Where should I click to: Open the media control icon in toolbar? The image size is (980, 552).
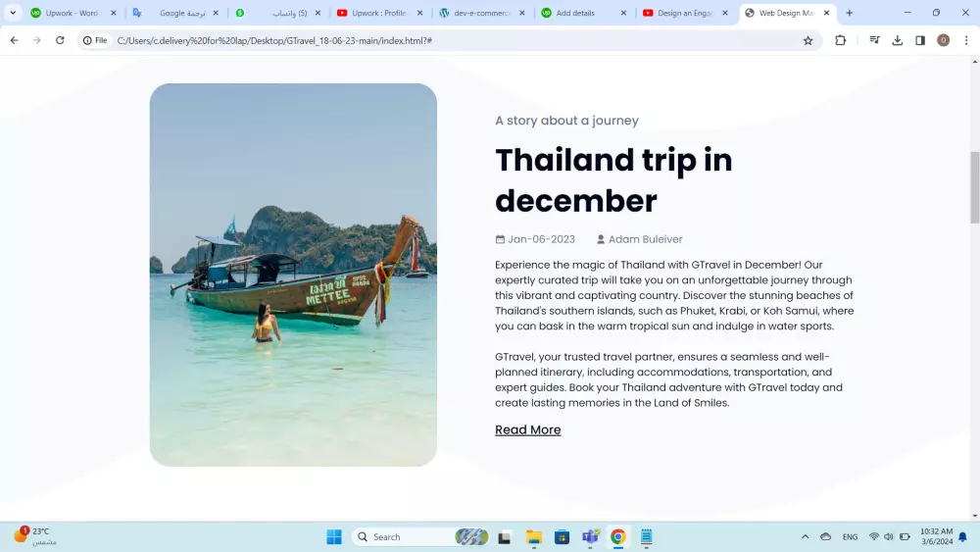[874, 40]
